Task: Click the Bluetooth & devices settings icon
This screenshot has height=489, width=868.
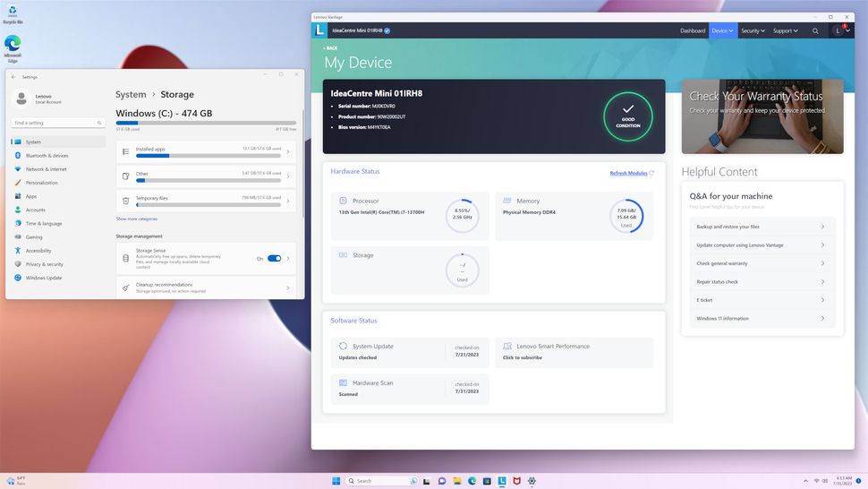Action: tap(17, 156)
